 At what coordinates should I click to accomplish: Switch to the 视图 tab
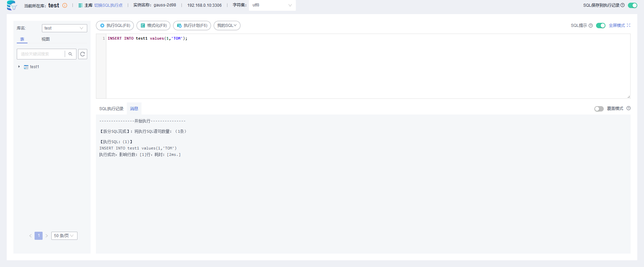[46, 39]
